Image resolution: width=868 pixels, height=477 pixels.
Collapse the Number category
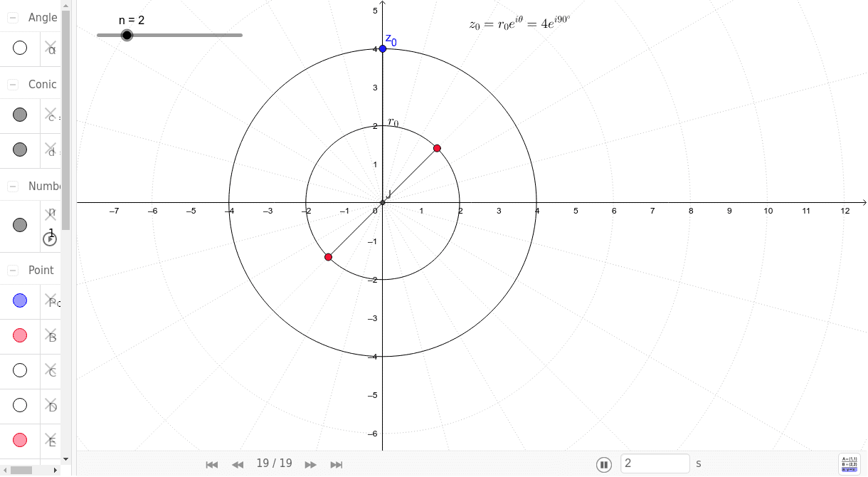(13, 186)
